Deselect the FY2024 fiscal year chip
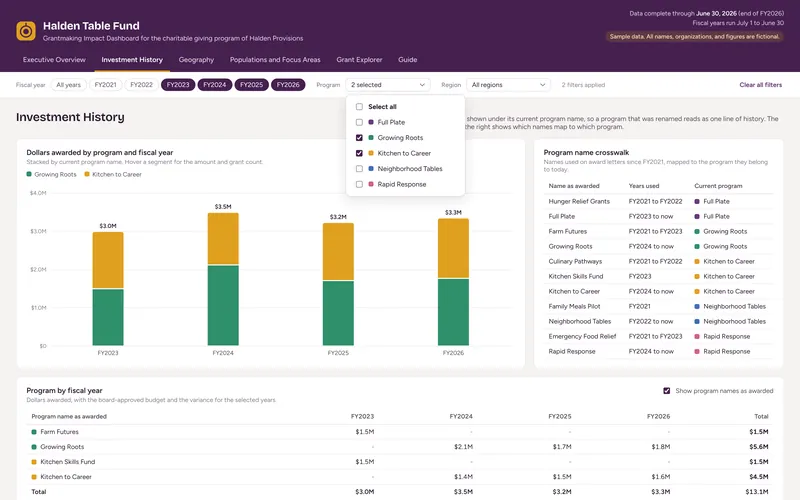This screenshot has width=800, height=500. point(215,85)
